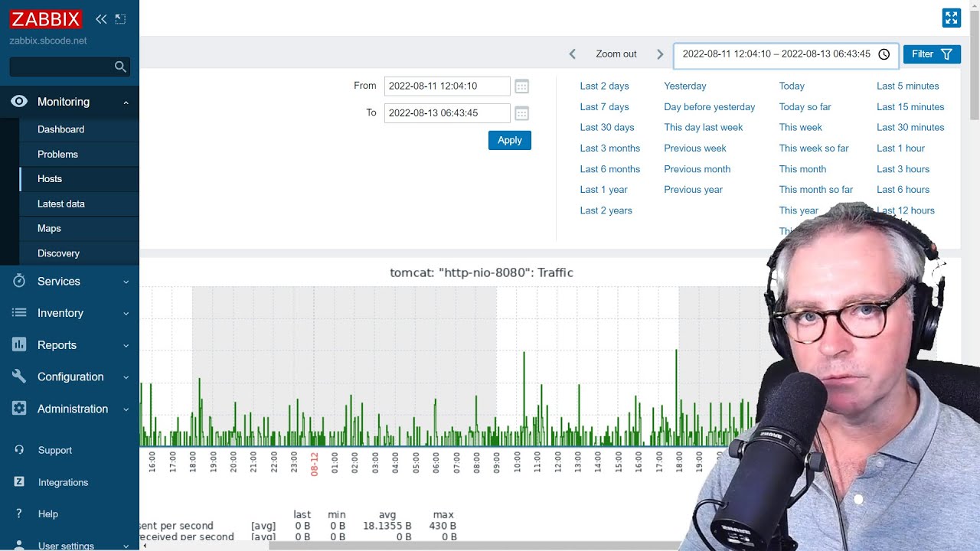
Task: Click the From date input field
Action: click(x=447, y=86)
